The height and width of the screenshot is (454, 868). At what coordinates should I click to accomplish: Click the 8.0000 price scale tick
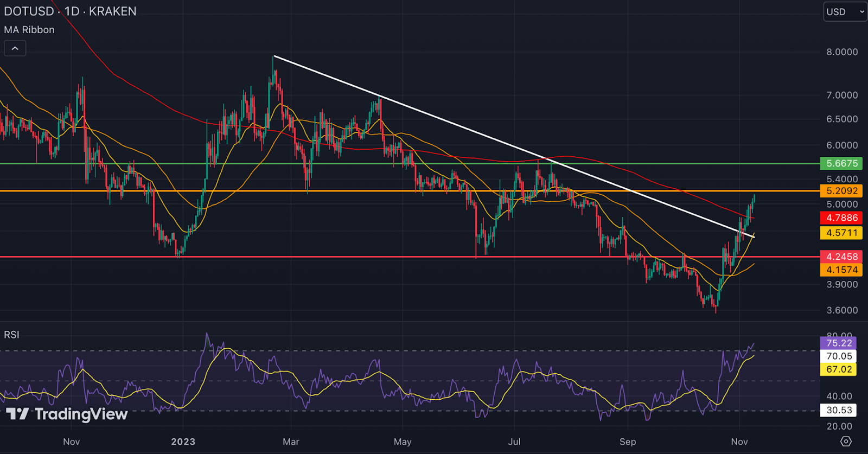click(842, 52)
